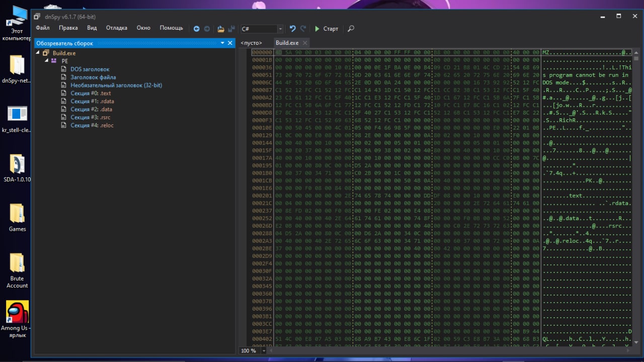Select DOS заголовок in the tree
The image size is (644, 362).
90,69
